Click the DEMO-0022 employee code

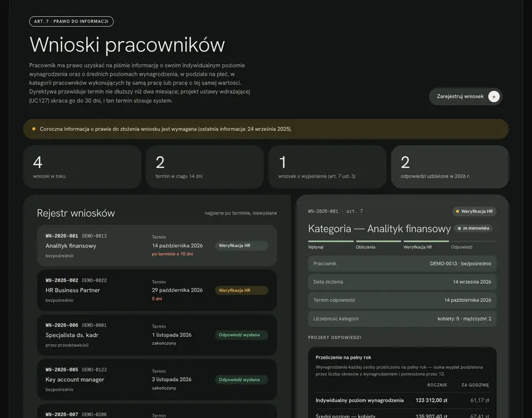[x=94, y=280]
